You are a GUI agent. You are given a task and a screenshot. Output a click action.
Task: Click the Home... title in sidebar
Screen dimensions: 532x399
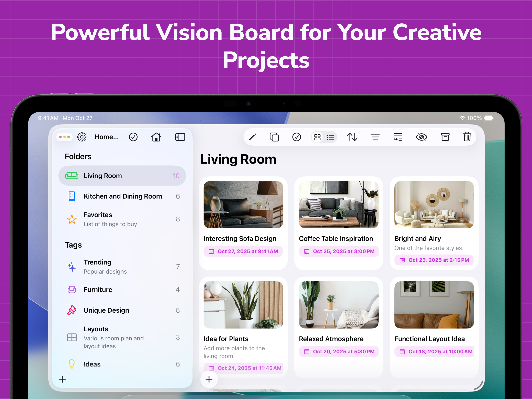click(107, 137)
